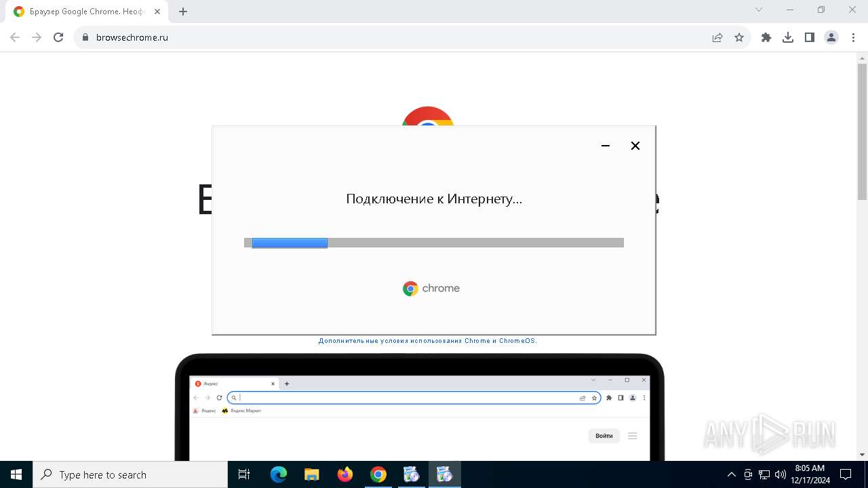Click scrollbar down arrow
Screen dimensions: 868x488
click(862, 455)
